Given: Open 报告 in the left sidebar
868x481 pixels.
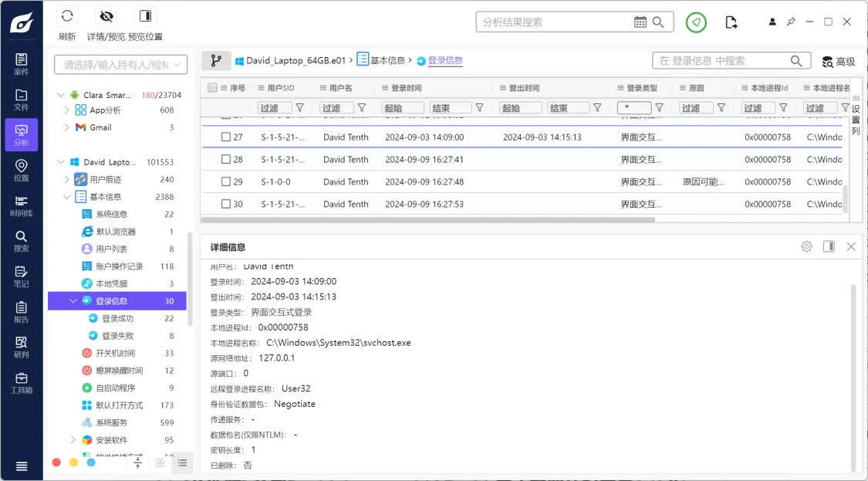Looking at the screenshot, I should 21,313.
